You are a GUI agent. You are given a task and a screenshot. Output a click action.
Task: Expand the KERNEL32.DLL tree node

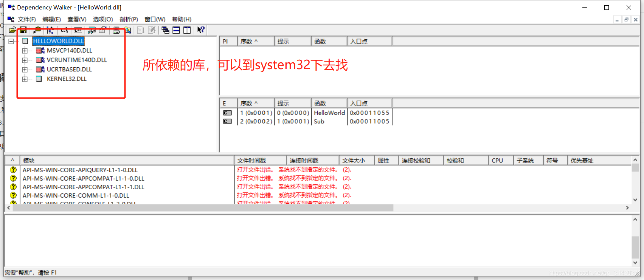25,79
